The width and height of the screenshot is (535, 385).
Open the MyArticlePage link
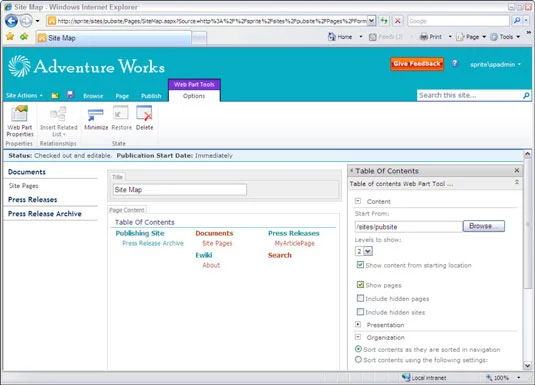click(294, 243)
